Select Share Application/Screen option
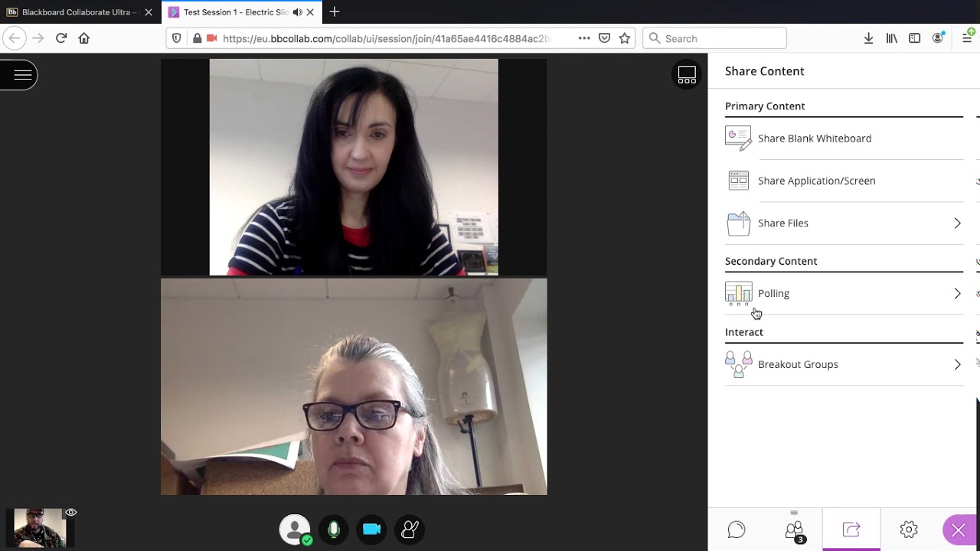The image size is (980, 551). coord(844,181)
